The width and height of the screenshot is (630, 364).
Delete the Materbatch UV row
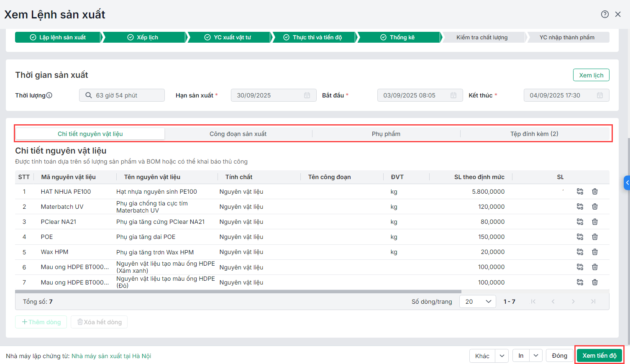pos(595,207)
